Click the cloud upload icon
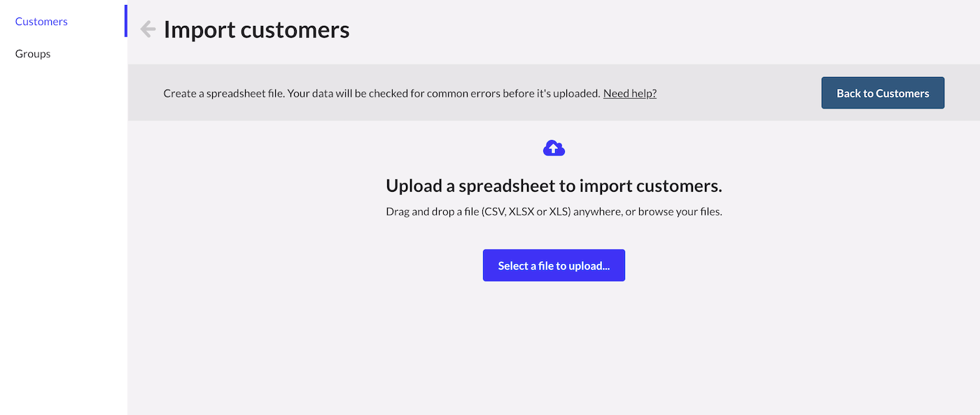This screenshot has height=415, width=980. pos(554,148)
